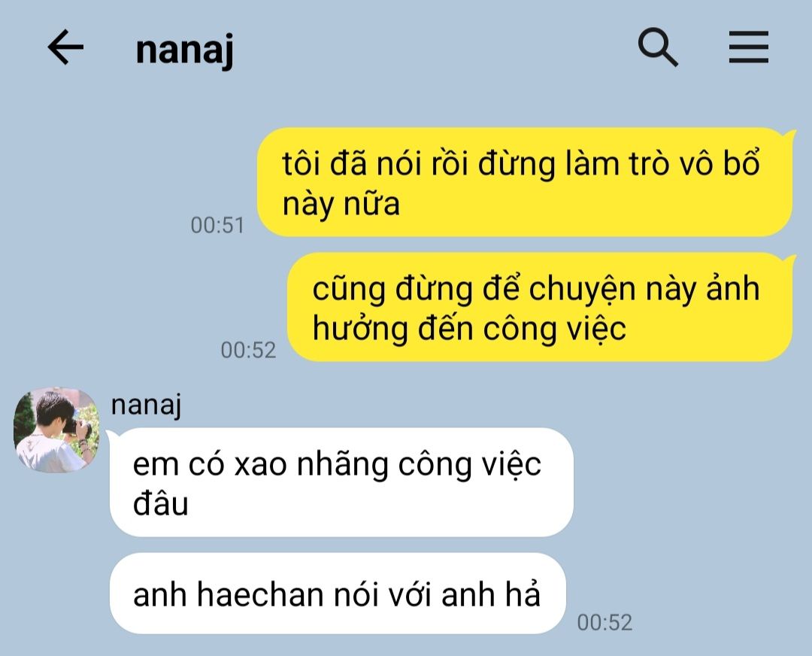The width and height of the screenshot is (812, 656).
Task: Open nanaj's profile picture avatar
Action: [56, 430]
